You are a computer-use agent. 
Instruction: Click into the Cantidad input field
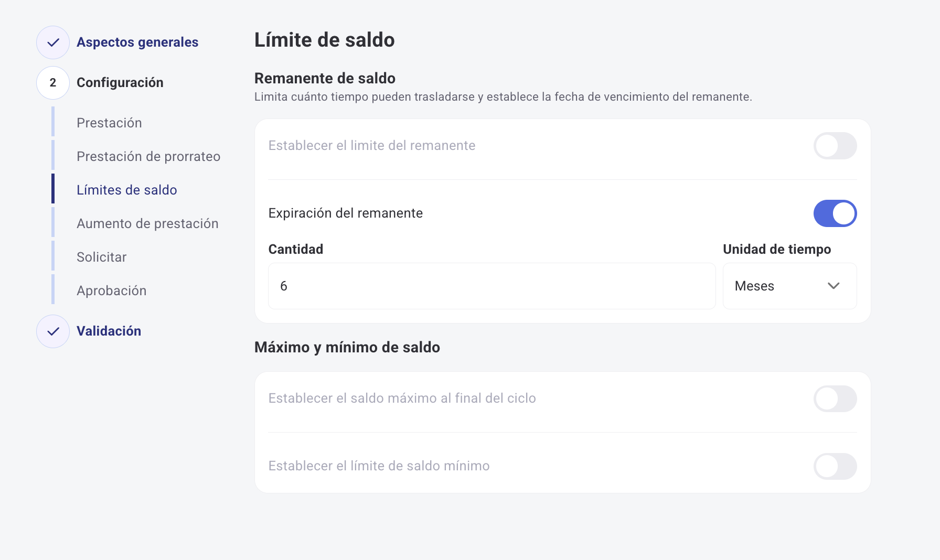[492, 286]
